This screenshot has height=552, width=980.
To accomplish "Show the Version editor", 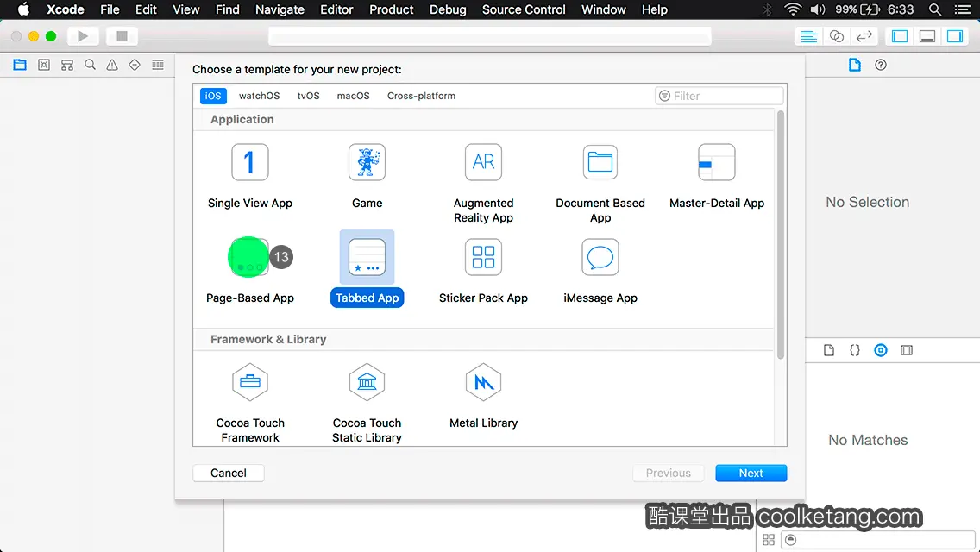I will (x=864, y=36).
